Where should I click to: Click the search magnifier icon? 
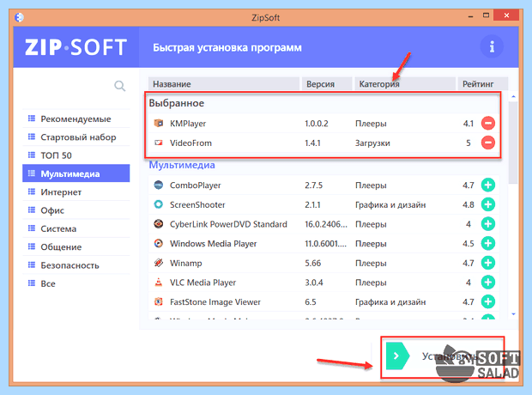tap(120, 86)
